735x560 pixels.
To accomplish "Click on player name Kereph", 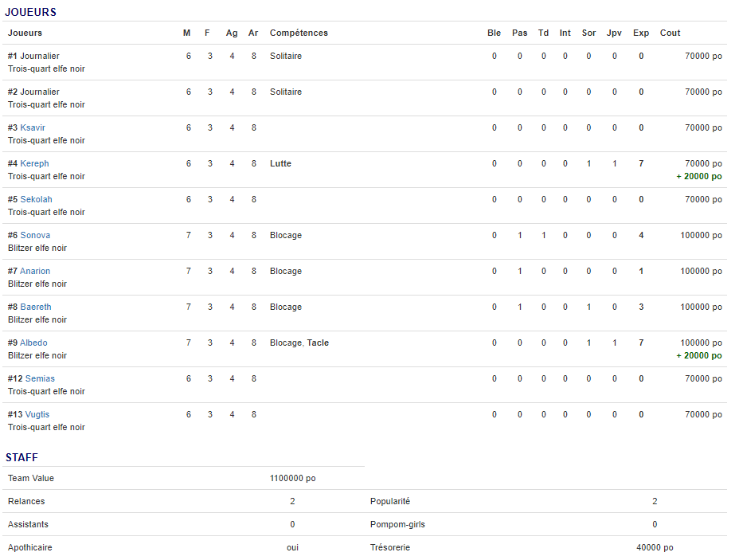I will point(34,163).
